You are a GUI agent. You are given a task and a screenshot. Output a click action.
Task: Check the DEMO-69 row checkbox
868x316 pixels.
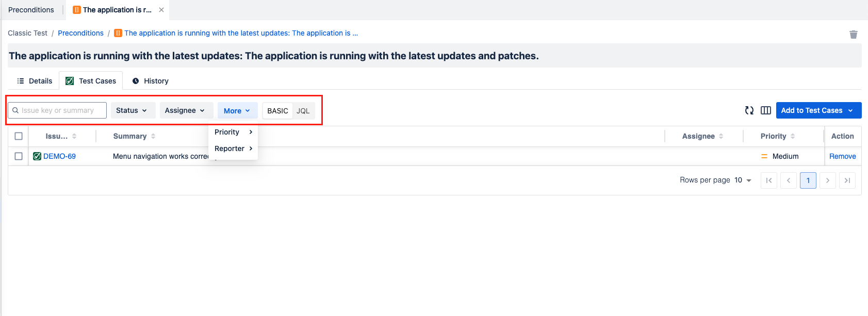tap(19, 156)
